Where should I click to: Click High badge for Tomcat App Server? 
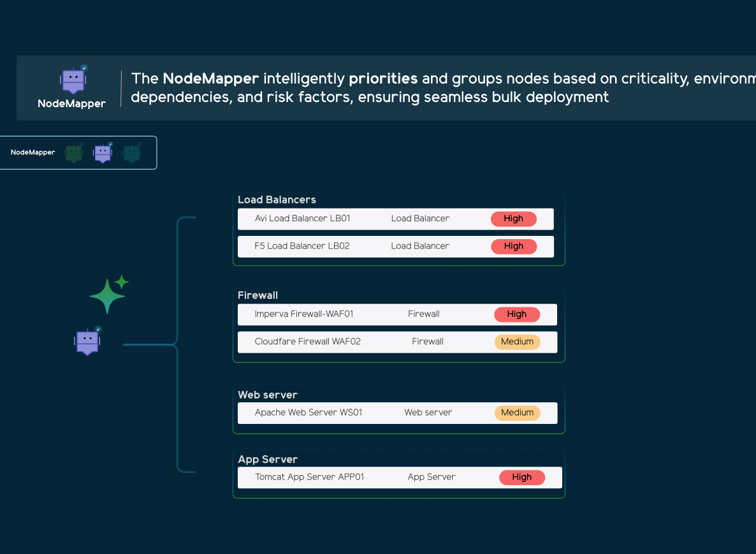point(521,477)
